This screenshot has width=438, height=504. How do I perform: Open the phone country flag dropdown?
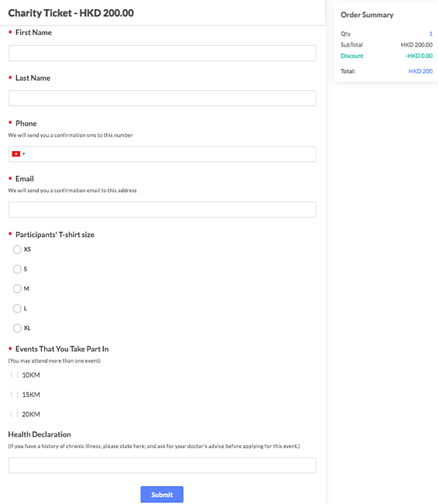19,154
